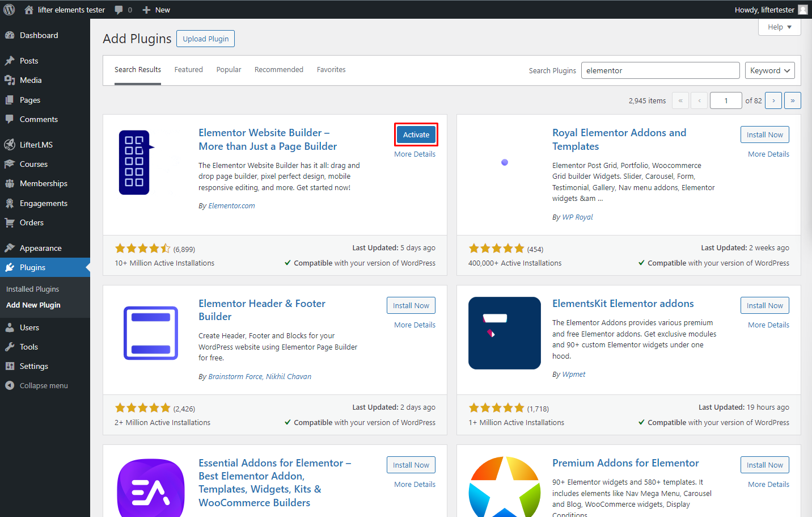Screen dimensions: 812x517
Task: Select the Dashboard icon in the sidebar
Action: 11,35
